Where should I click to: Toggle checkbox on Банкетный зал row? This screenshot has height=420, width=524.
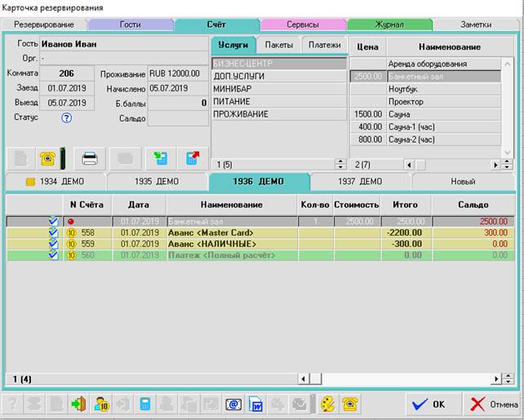(54, 221)
